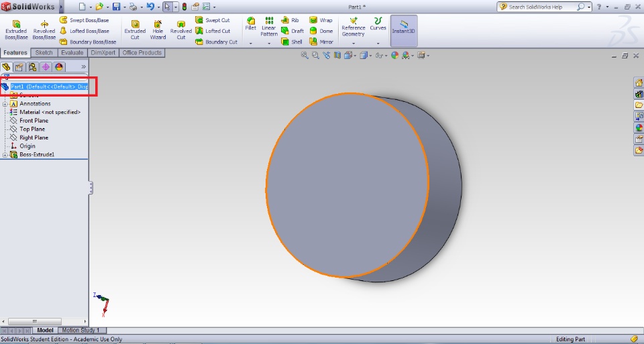Select the Boundary Cut tool
This screenshot has width=644, height=344.
[x=217, y=42]
